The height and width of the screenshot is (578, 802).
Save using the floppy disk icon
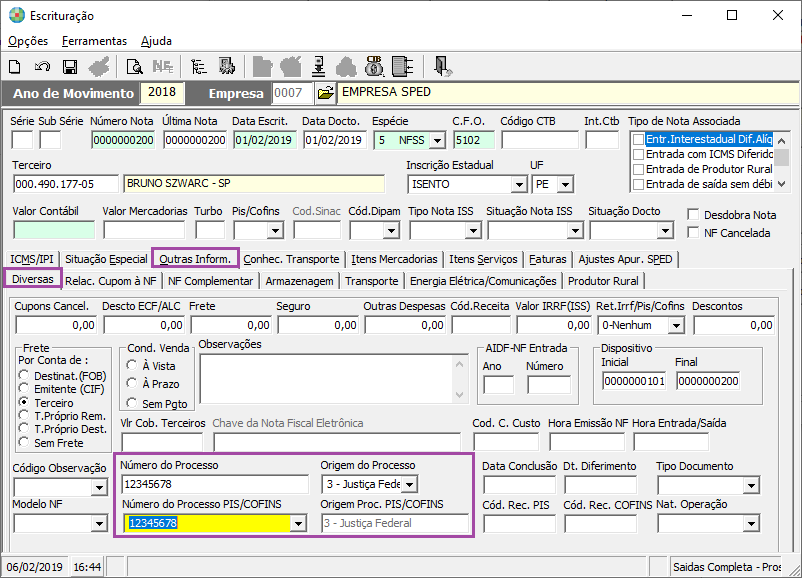click(x=70, y=67)
